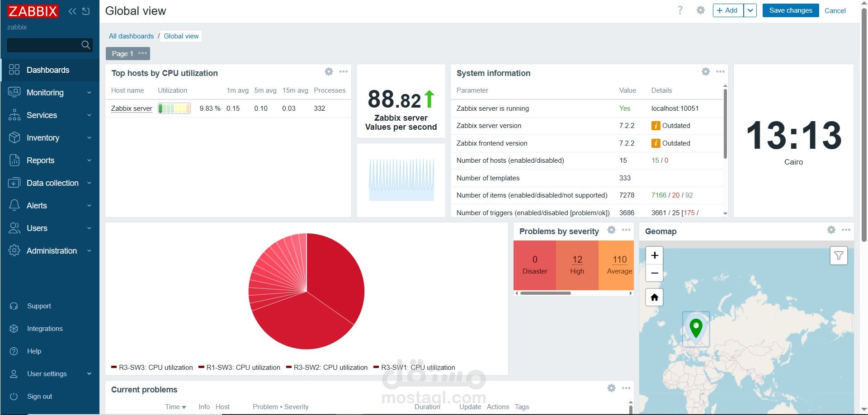This screenshot has width=868, height=415.
Task: Click System information vertical scrollbar
Action: 725,124
